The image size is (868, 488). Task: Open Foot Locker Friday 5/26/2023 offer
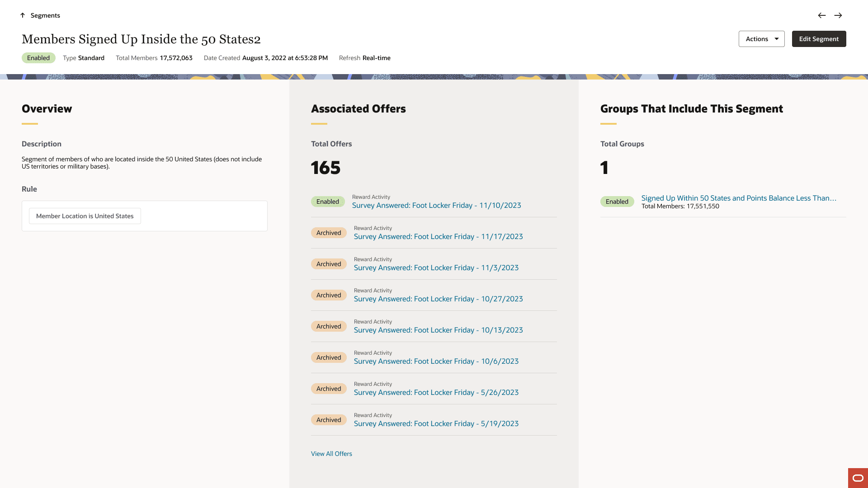pos(436,393)
